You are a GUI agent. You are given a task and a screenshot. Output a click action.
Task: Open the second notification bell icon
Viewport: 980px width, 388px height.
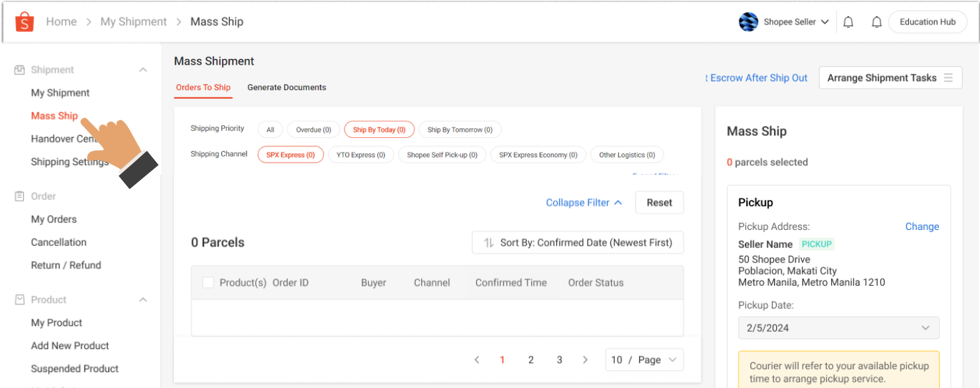pyautogui.click(x=876, y=22)
